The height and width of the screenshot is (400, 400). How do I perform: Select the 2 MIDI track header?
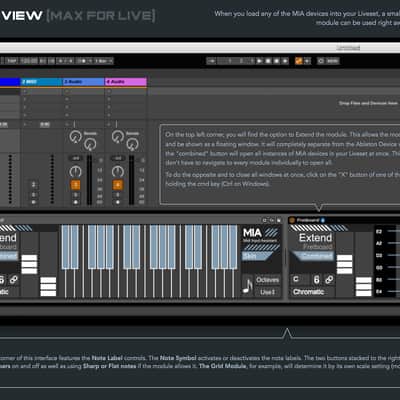42,82
